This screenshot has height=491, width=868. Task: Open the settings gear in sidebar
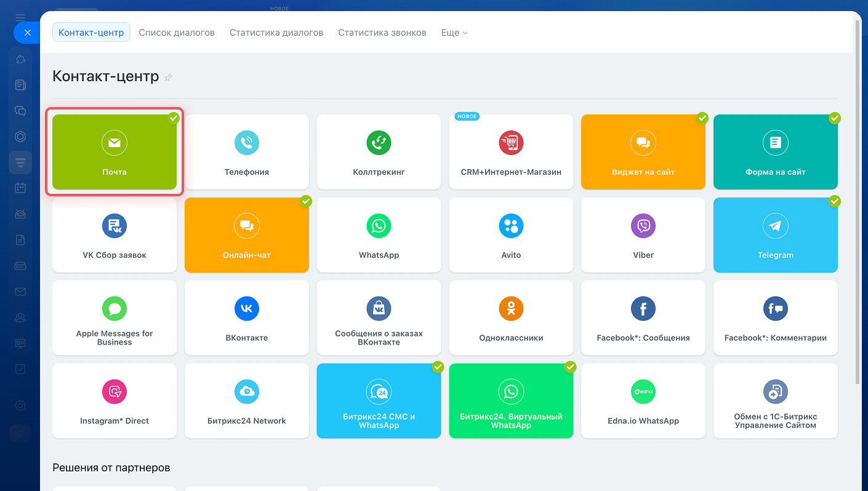coord(20,405)
